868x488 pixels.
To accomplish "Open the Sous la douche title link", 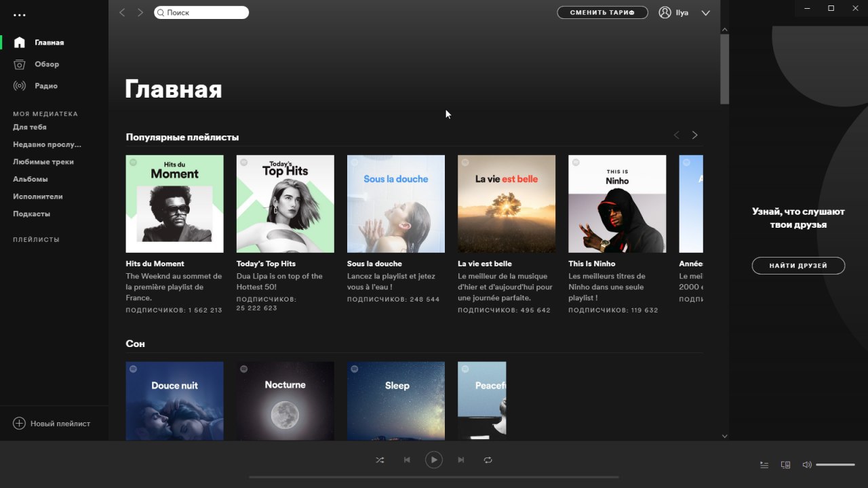I will coord(374,264).
